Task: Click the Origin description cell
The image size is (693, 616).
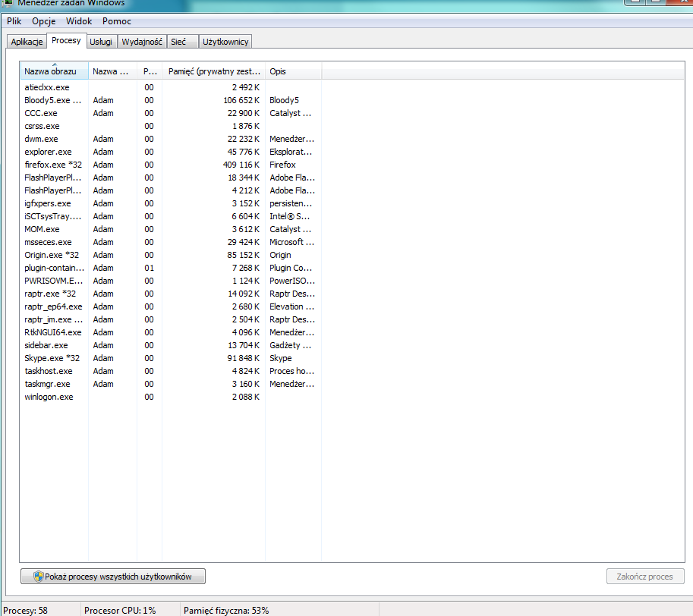Action: tap(280, 255)
